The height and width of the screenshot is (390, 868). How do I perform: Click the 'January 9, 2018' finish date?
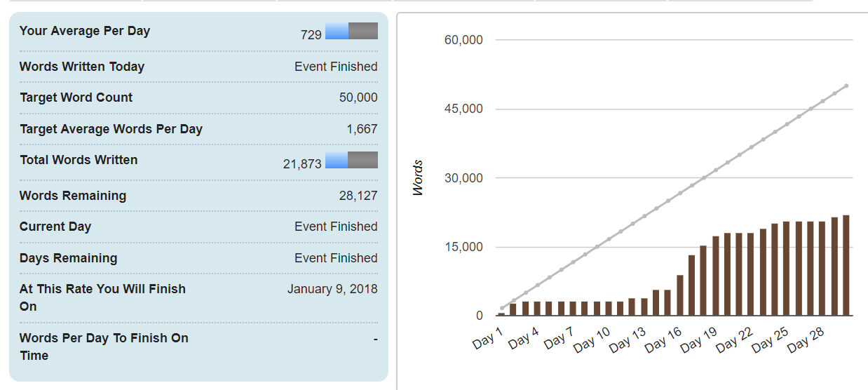click(x=332, y=289)
